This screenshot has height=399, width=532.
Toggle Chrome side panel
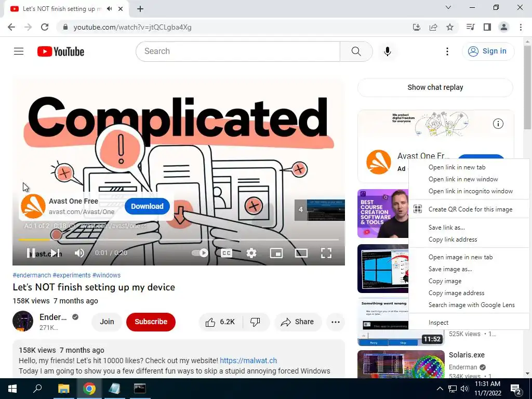pos(487,27)
